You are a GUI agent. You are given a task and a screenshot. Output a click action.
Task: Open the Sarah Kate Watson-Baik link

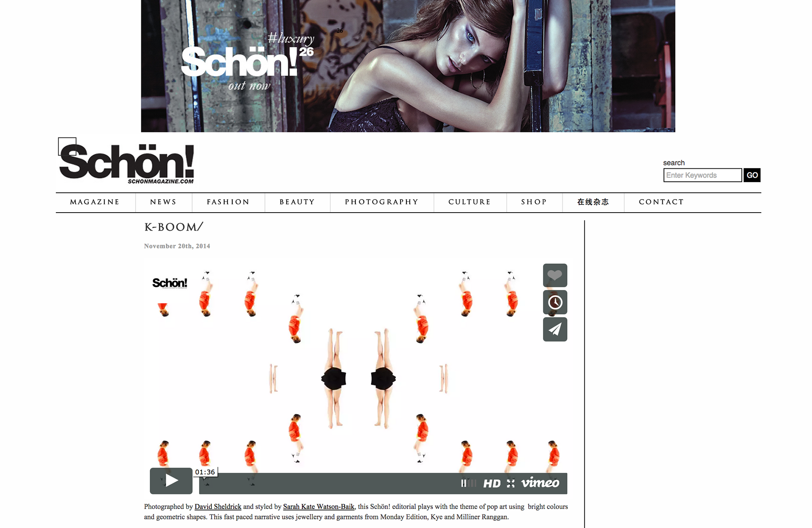tap(318, 506)
